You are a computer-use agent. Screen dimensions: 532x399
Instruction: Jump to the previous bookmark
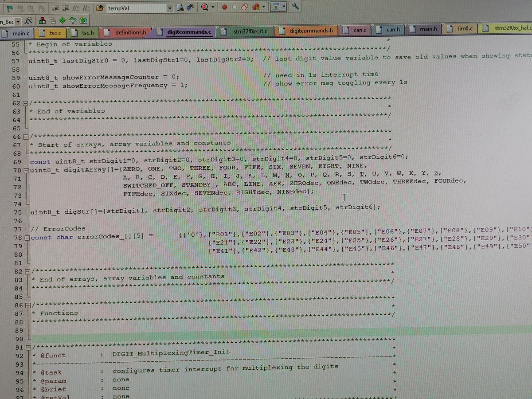(x=20, y=8)
